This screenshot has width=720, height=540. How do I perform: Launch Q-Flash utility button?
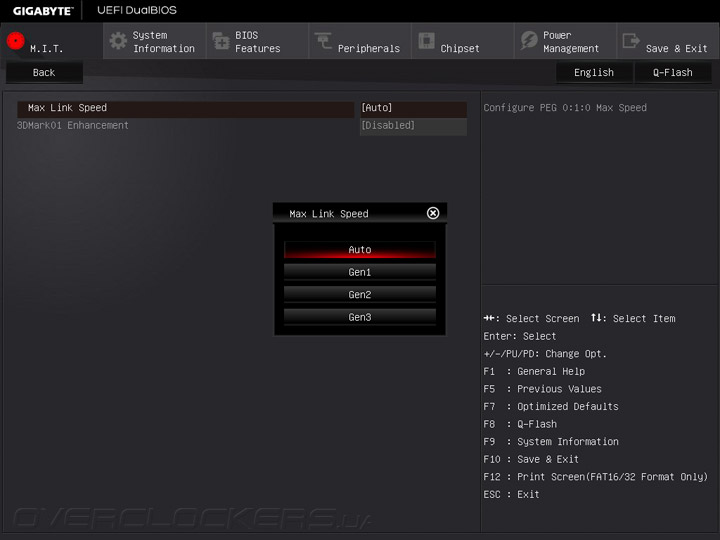point(673,73)
